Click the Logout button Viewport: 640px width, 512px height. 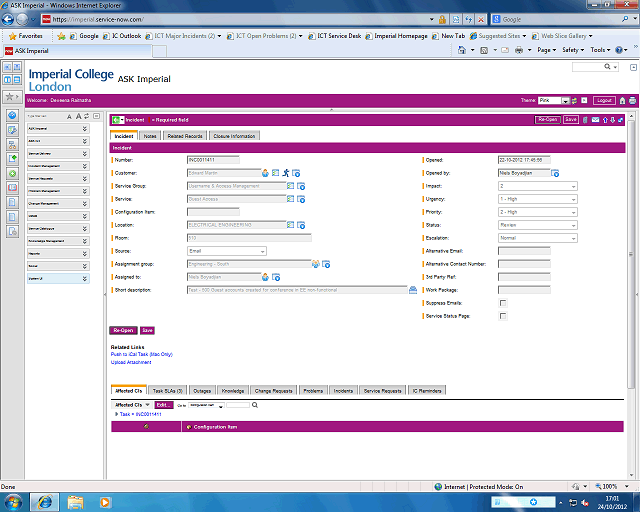tap(603, 101)
